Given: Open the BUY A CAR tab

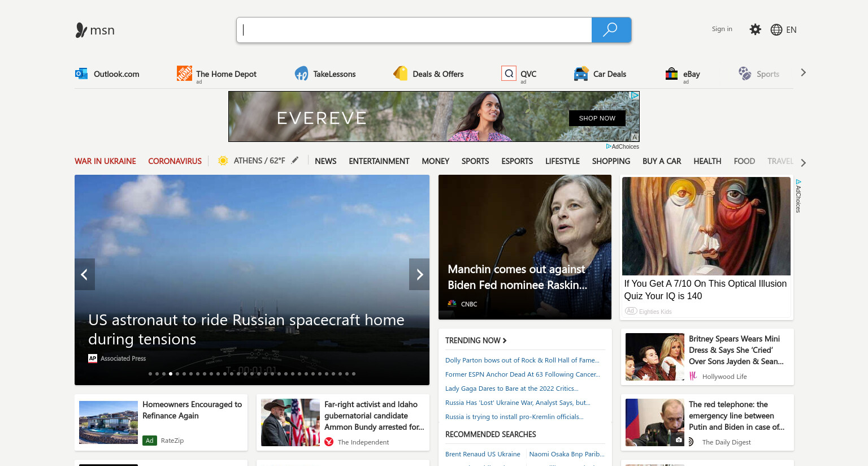Looking at the screenshot, I should (x=662, y=161).
